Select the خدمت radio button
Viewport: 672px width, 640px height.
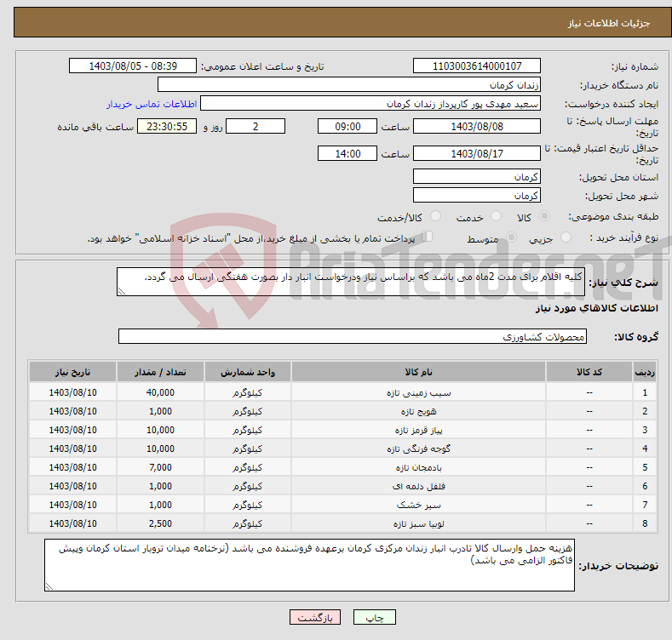[x=496, y=216]
